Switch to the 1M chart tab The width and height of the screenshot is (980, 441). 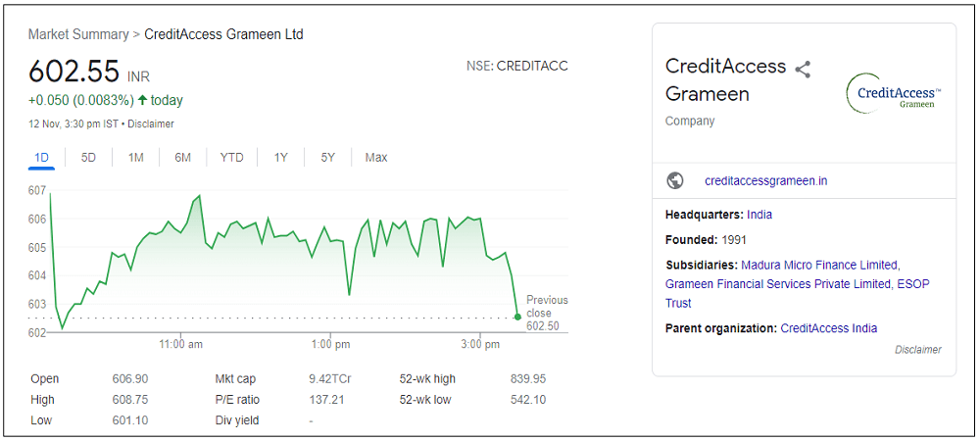click(135, 158)
